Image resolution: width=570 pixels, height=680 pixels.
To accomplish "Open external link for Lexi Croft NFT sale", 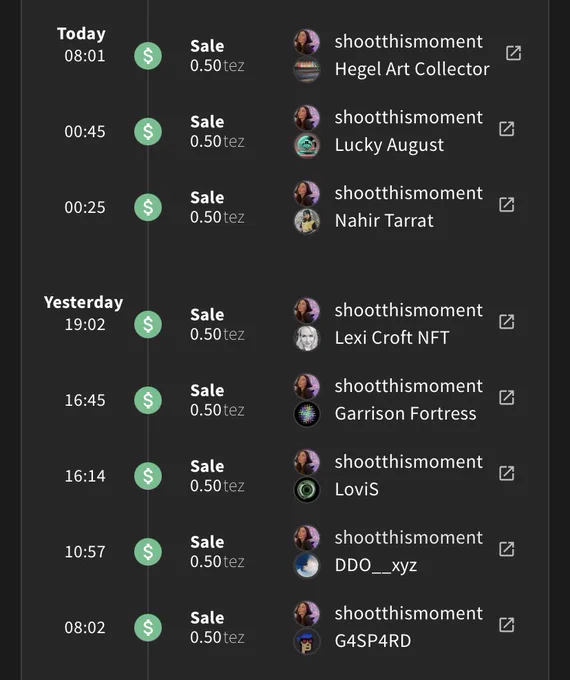I will coord(507,322).
